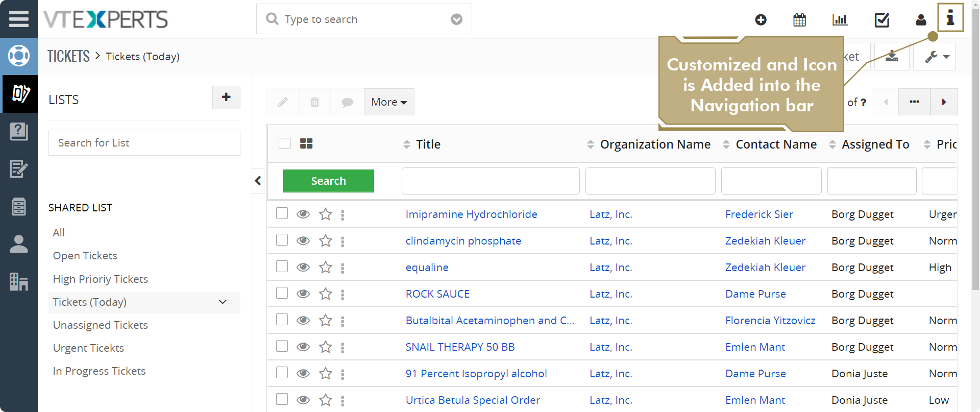
Task: Focus the Title column filter field
Action: pos(491,181)
